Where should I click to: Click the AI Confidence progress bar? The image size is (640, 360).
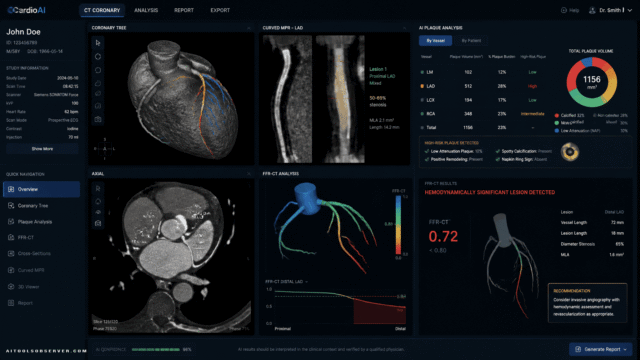pyautogui.click(x=156, y=349)
